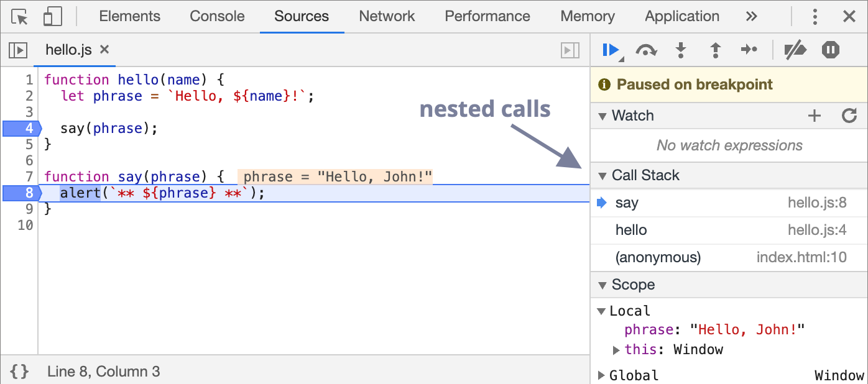Screen dimensions: 868x384
Task: Toggle the device toolbar icon
Action: click(52, 17)
